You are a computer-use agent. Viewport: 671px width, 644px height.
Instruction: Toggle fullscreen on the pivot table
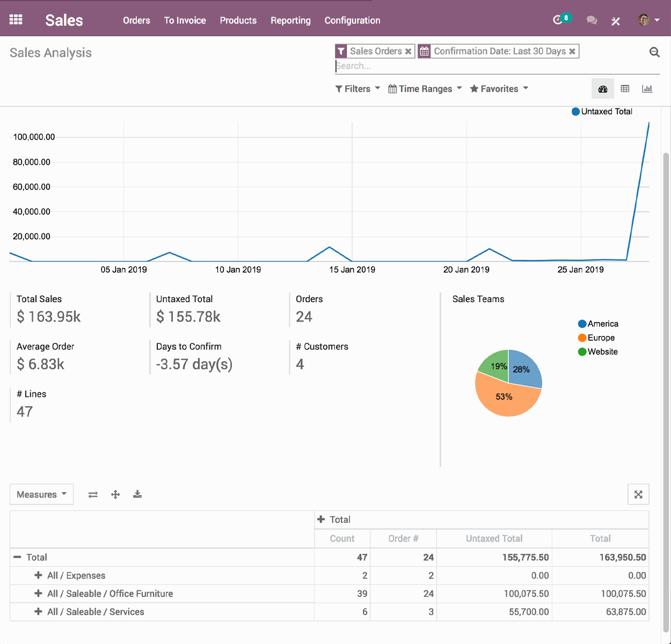pyautogui.click(x=638, y=494)
